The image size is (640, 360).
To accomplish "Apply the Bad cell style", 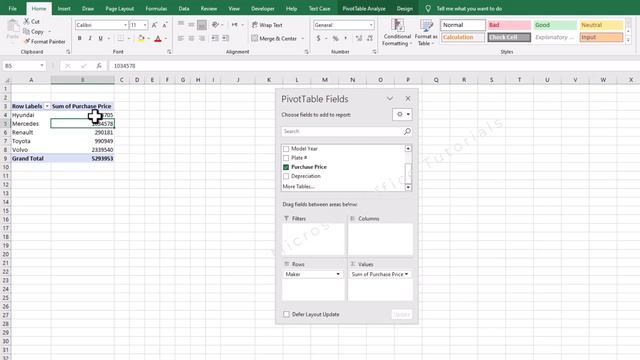I will (x=509, y=25).
